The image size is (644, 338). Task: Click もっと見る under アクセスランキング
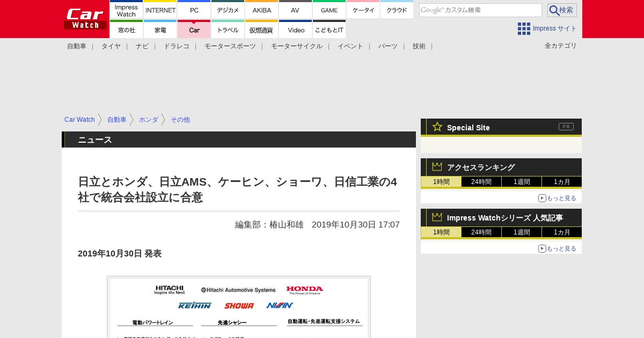click(x=558, y=198)
